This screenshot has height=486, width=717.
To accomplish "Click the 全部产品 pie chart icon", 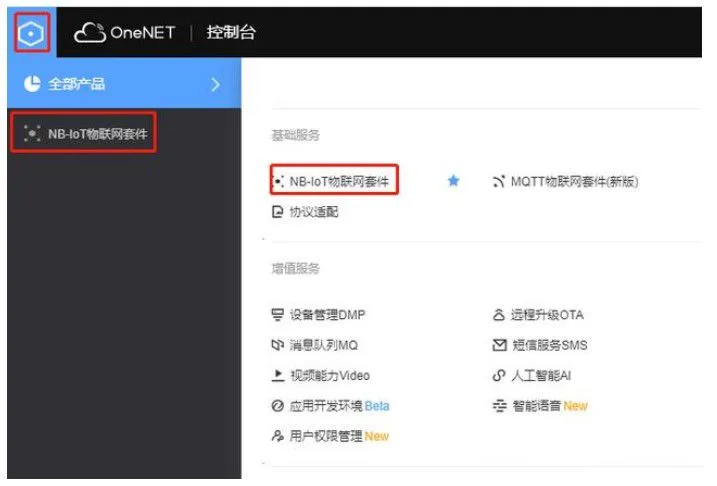I will click(x=32, y=85).
